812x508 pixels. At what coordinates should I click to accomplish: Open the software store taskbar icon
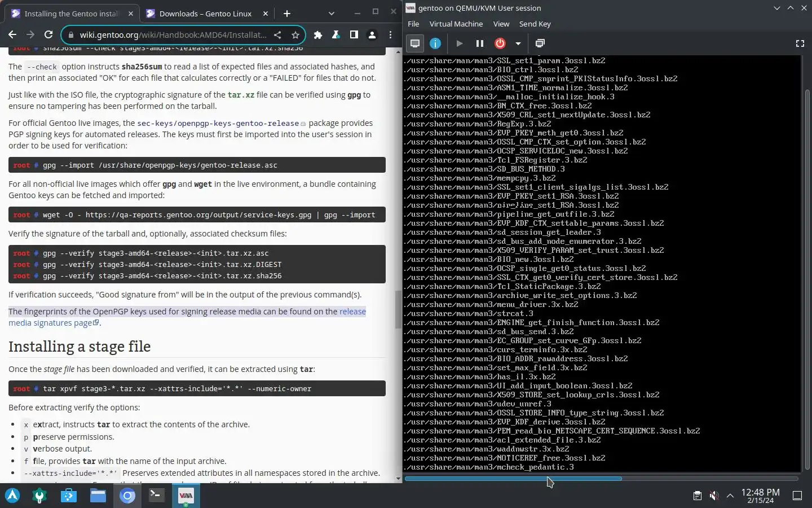pyautogui.click(x=69, y=496)
